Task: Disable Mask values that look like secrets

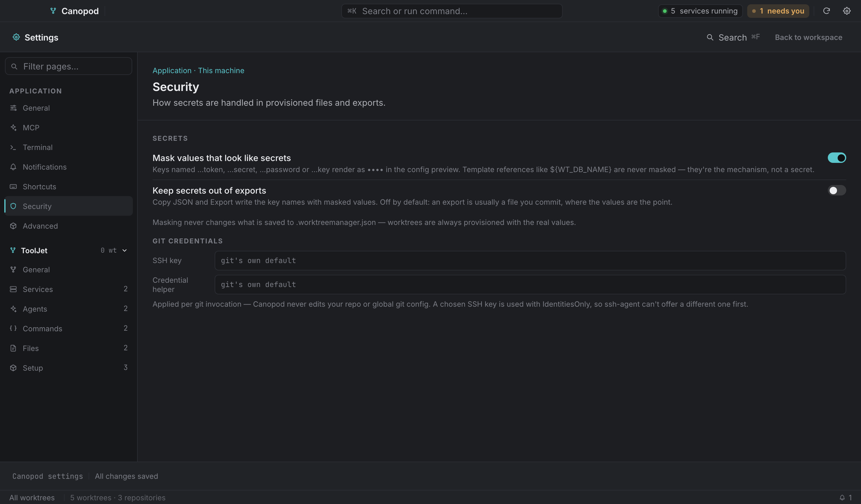Action: click(x=836, y=158)
